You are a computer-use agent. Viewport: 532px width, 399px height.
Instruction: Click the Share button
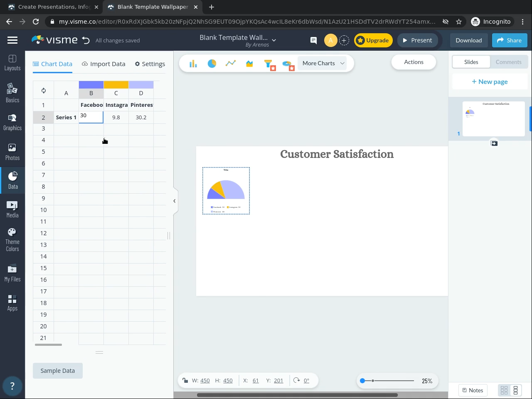click(x=510, y=40)
